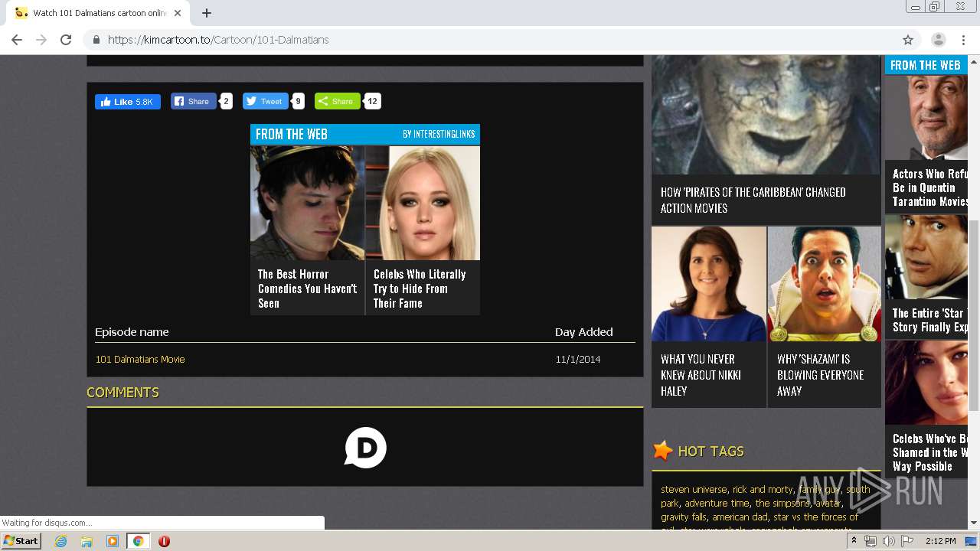Open the 'adventure time' hot tag
Screen dimensions: 980x551
tap(717, 503)
